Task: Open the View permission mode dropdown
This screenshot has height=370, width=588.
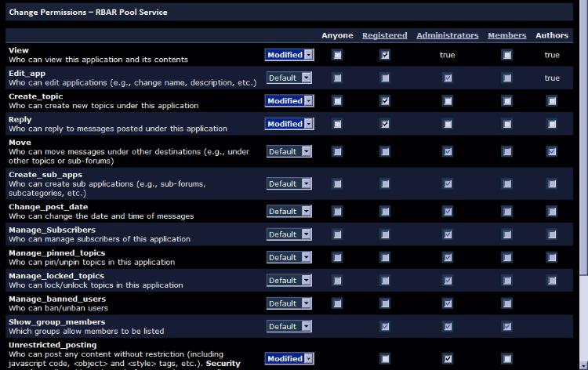Action: 289,55
